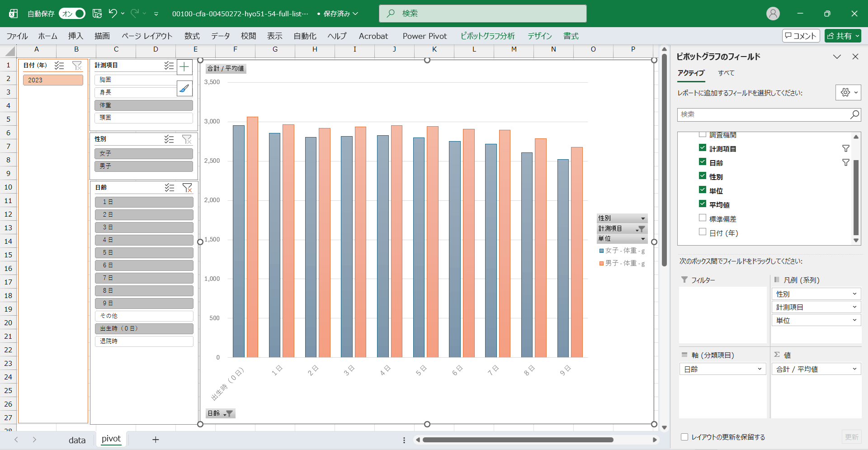Enable レイアウトの更新を保留する checkbox
This screenshot has height=450, width=868.
pyautogui.click(x=684, y=437)
